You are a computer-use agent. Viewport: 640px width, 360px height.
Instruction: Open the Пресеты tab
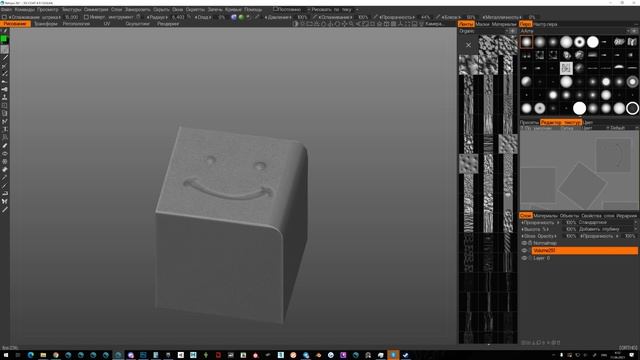529,122
